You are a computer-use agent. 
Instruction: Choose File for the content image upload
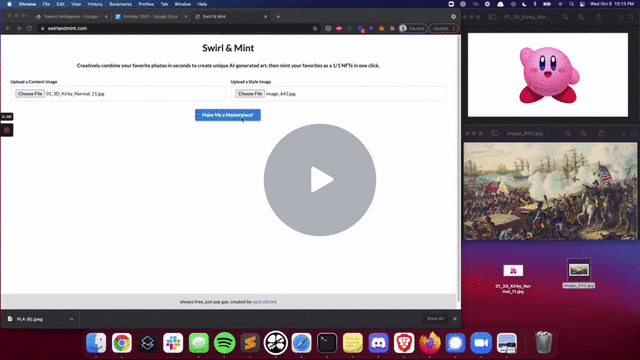tap(30, 93)
